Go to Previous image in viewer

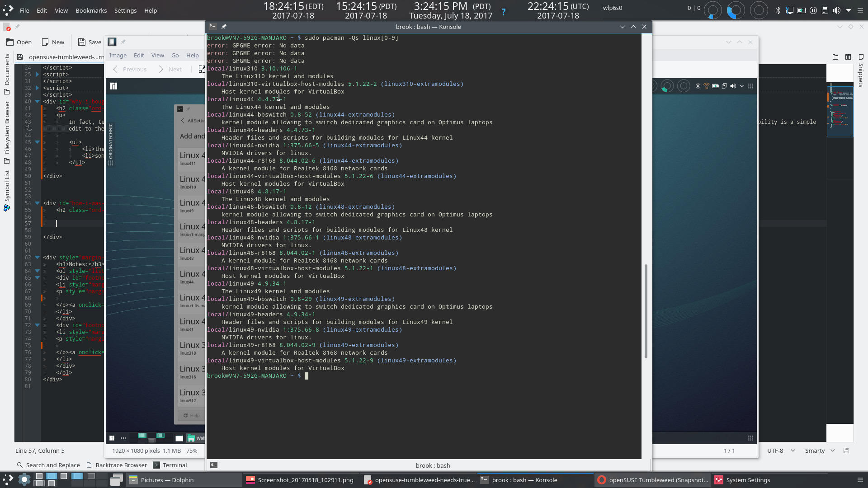point(130,69)
